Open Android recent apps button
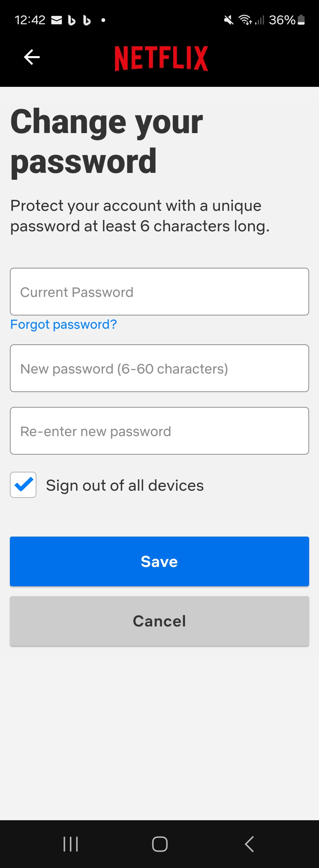319x868 pixels. pyautogui.click(x=71, y=844)
